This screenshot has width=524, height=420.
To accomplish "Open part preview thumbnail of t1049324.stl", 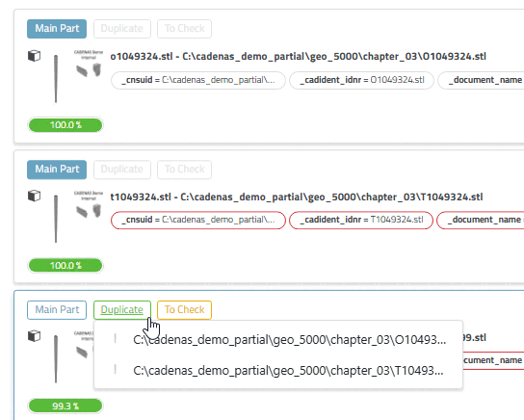I will point(56,220).
